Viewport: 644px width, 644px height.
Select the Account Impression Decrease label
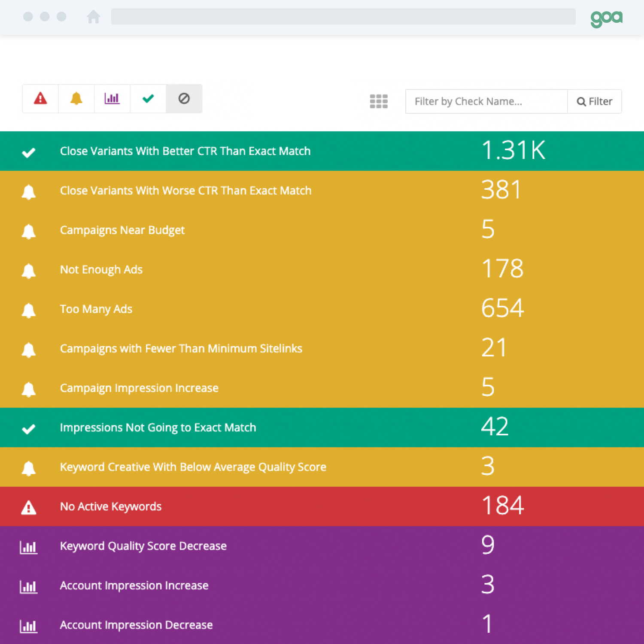137,625
